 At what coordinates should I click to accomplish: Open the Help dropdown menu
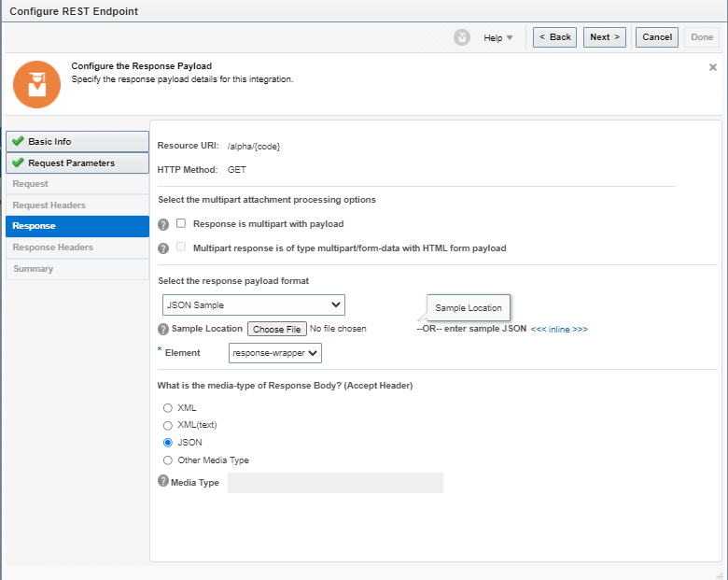[498, 37]
